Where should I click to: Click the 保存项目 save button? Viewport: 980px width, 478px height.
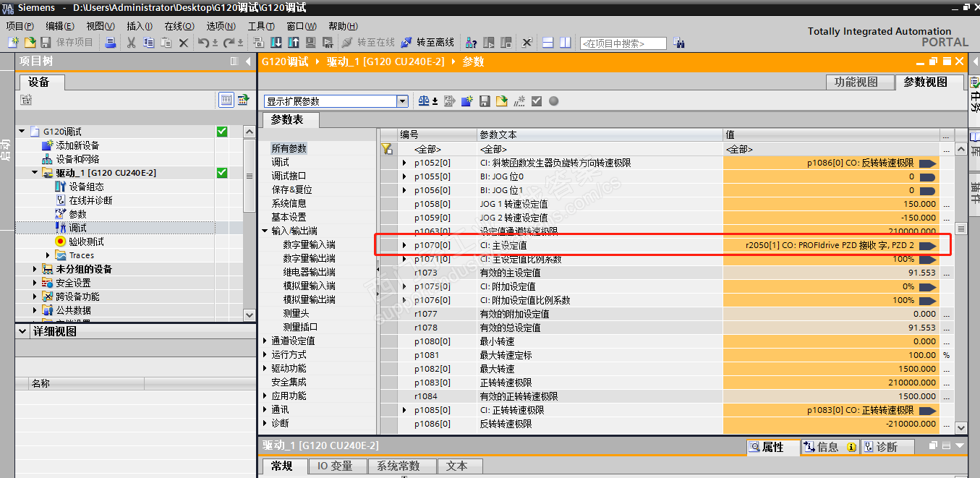click(x=67, y=43)
